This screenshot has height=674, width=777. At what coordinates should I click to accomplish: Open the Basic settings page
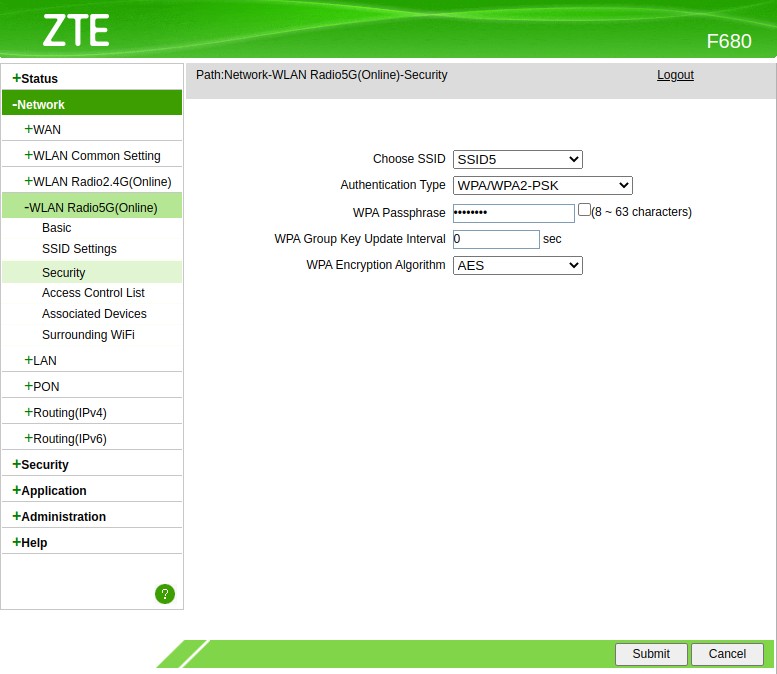pos(56,227)
